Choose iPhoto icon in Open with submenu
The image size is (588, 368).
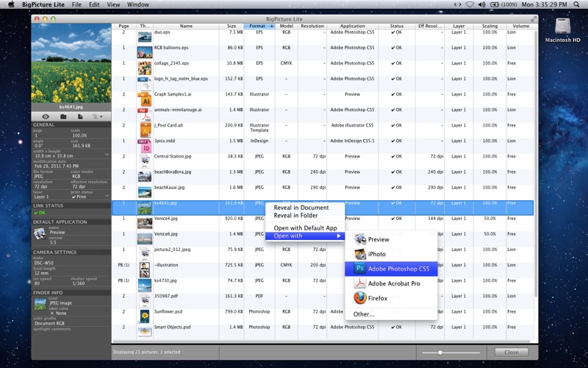coord(360,254)
